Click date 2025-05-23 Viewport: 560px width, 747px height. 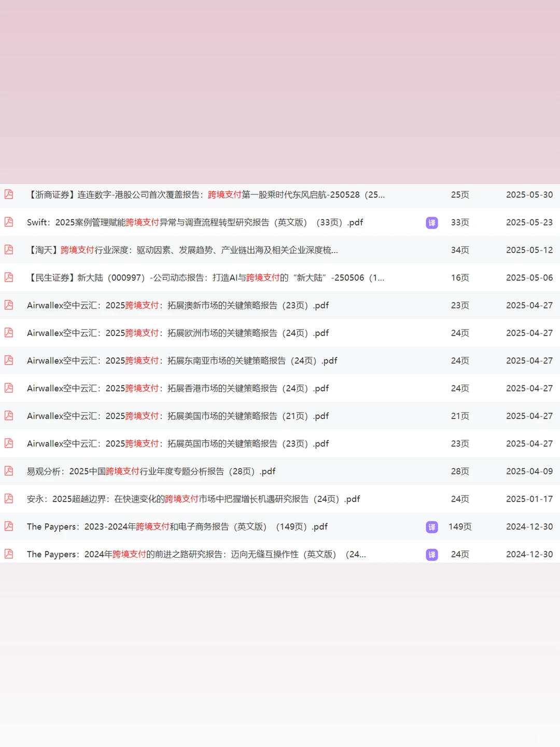coord(529,222)
